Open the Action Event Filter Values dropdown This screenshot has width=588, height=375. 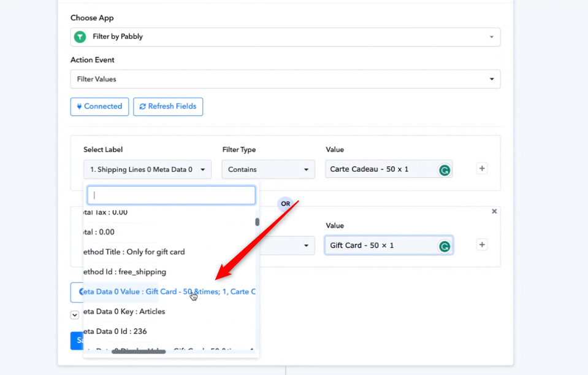(285, 79)
